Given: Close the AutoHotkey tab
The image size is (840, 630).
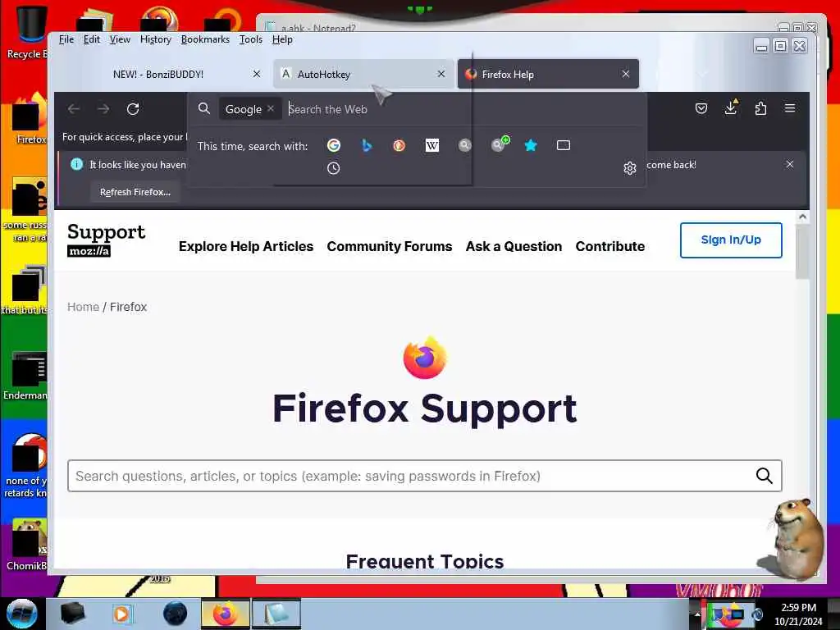Looking at the screenshot, I should point(441,74).
